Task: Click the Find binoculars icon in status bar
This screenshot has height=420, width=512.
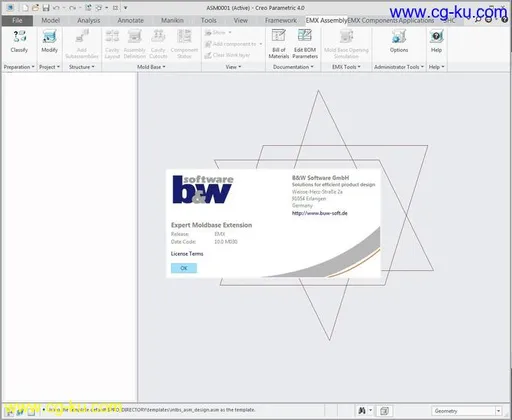Action: point(362,411)
